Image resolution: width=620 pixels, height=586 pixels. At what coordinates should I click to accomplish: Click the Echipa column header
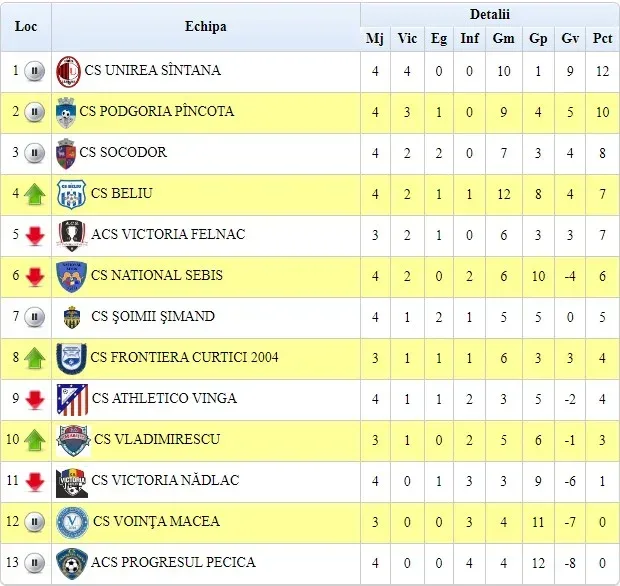pyautogui.click(x=206, y=26)
